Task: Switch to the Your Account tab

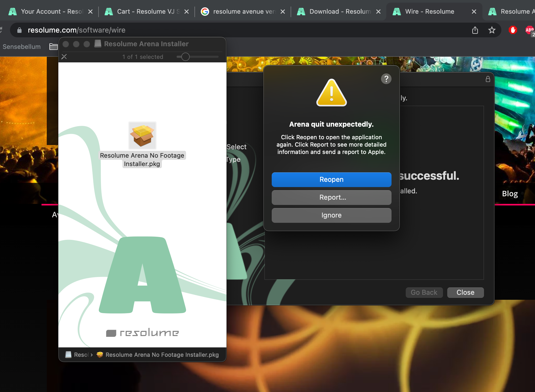Action: (x=51, y=12)
